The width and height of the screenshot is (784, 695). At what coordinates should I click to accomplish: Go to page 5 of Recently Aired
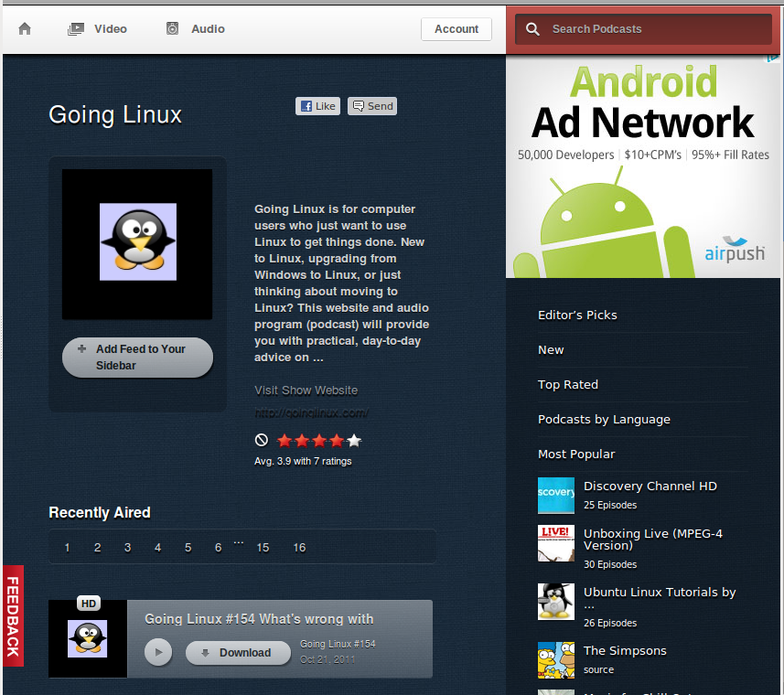click(188, 548)
